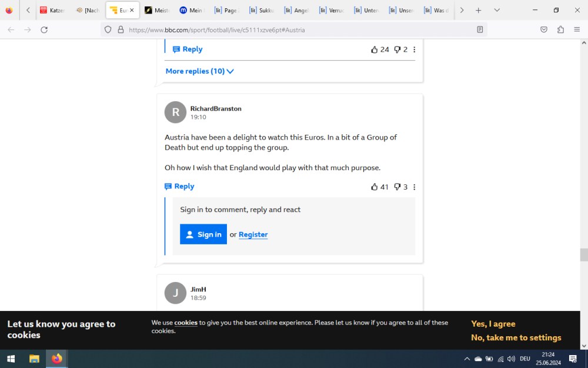Click thumbs up showing 24 likes
The height and width of the screenshot is (368, 588).
pos(375,50)
